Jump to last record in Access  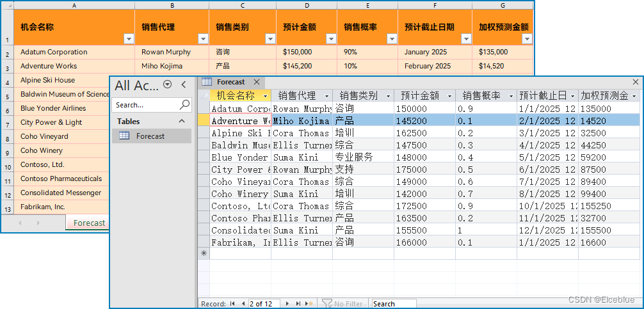(298, 304)
